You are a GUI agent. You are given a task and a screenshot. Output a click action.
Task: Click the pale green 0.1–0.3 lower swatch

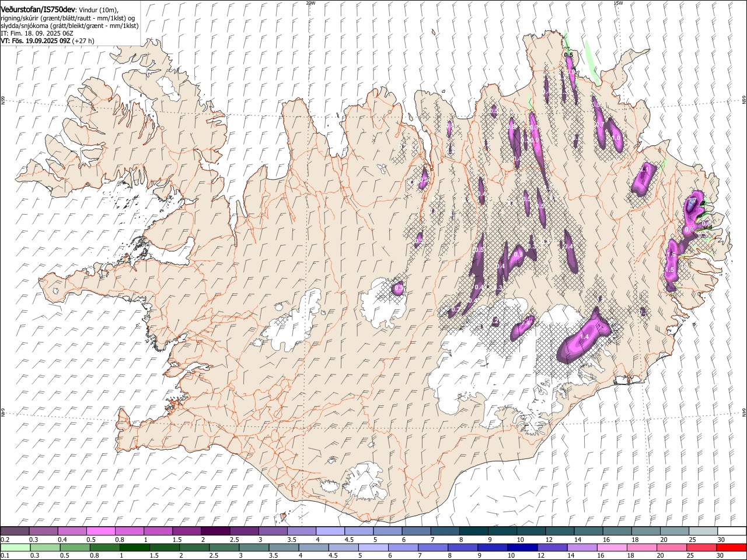[15, 548]
